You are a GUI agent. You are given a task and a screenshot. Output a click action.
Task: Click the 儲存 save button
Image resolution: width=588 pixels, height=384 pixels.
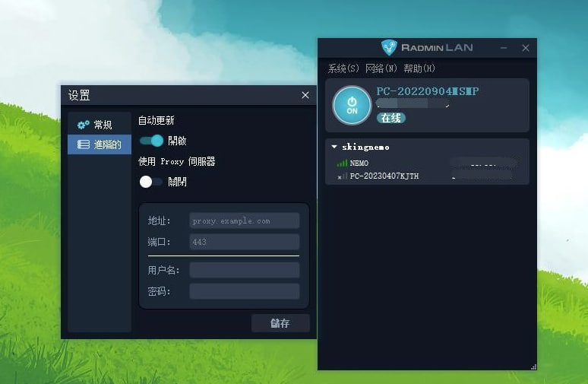click(280, 323)
